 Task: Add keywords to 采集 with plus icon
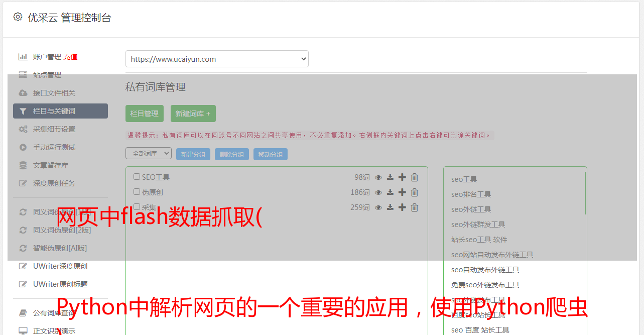402,207
